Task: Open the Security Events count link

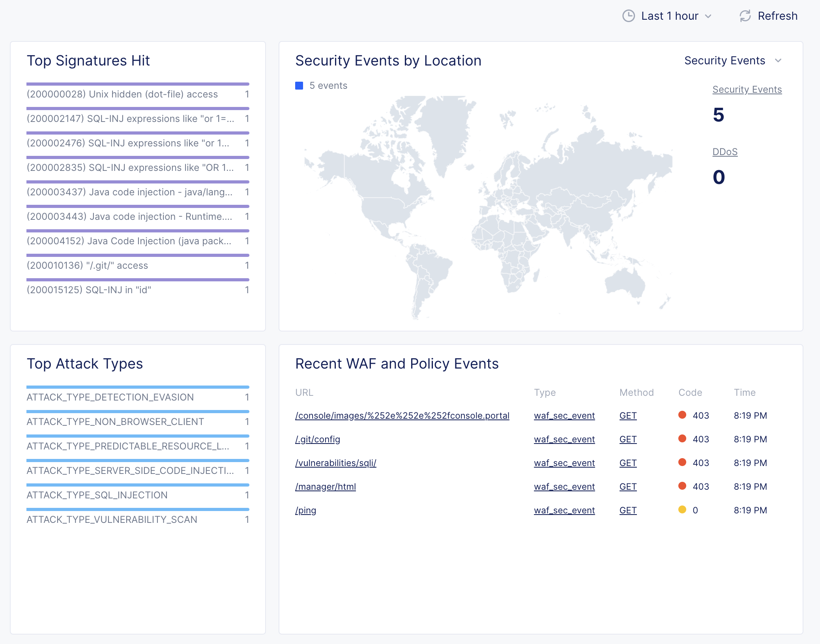Action: tap(747, 90)
